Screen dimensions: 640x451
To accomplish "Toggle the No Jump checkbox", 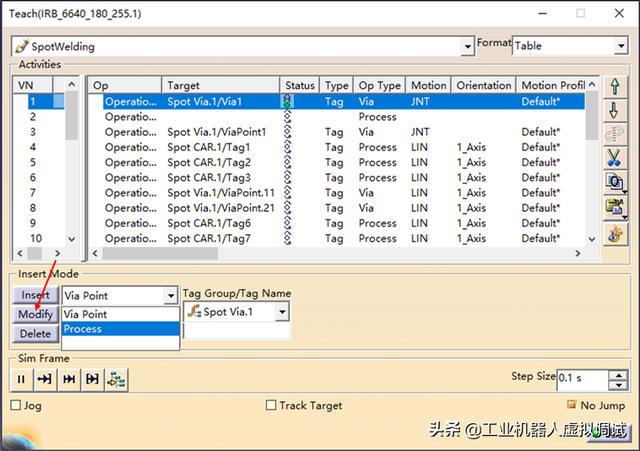I will click(571, 404).
